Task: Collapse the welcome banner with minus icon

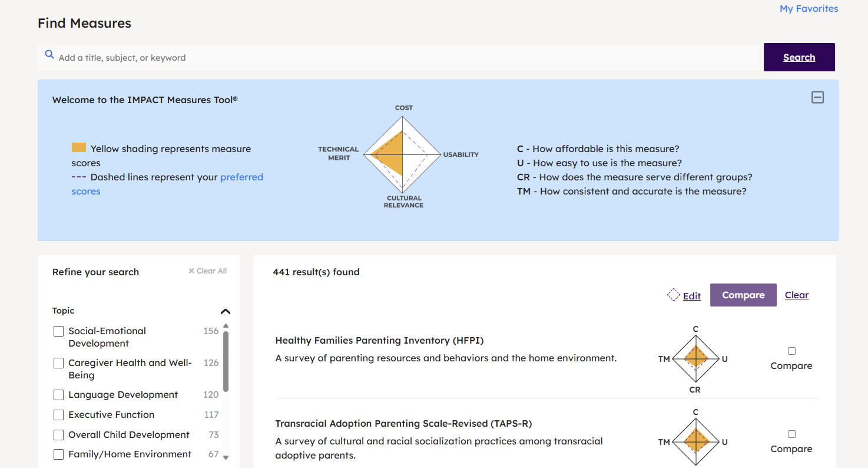Action: pyautogui.click(x=817, y=98)
